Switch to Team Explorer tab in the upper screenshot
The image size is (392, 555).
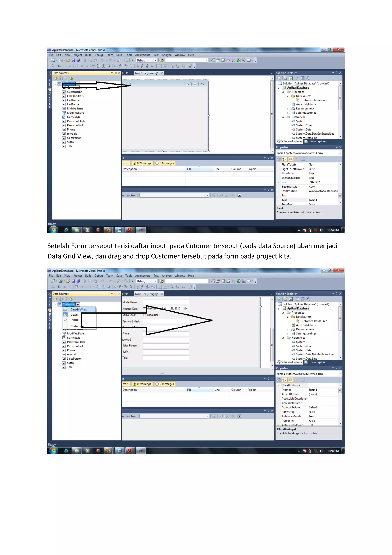pos(315,141)
